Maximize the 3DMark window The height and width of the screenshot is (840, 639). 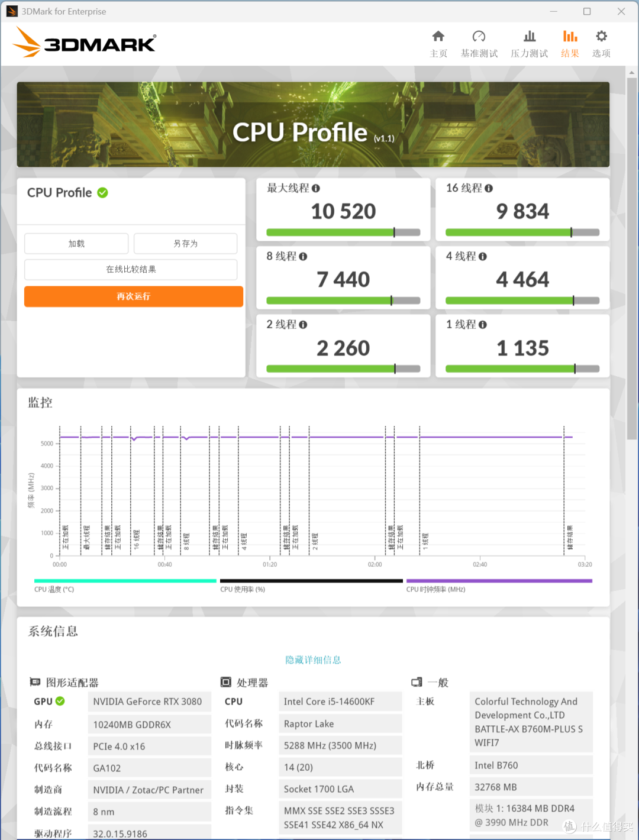pyautogui.click(x=587, y=11)
